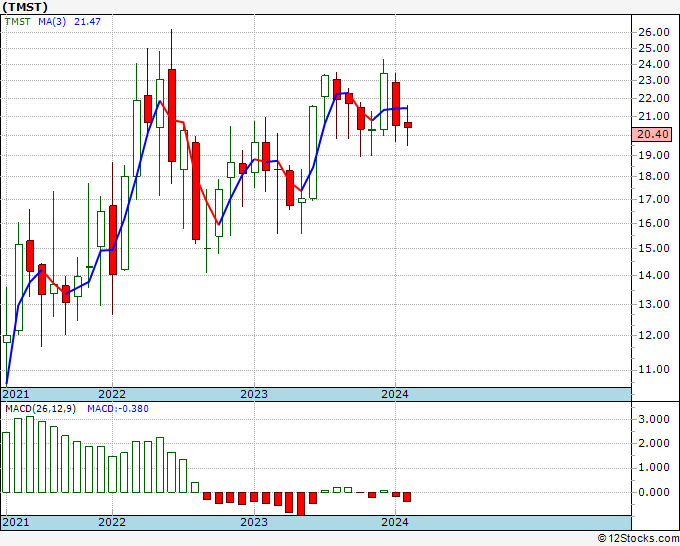Click the 22.00 price axis label

654,98
